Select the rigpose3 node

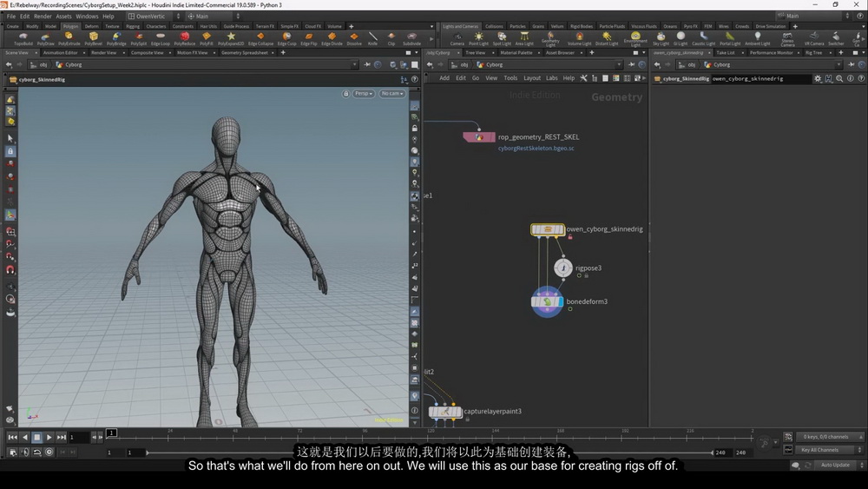pos(563,268)
